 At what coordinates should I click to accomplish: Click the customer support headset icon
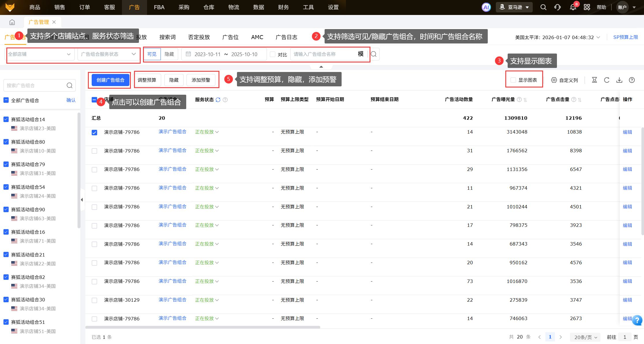click(558, 7)
